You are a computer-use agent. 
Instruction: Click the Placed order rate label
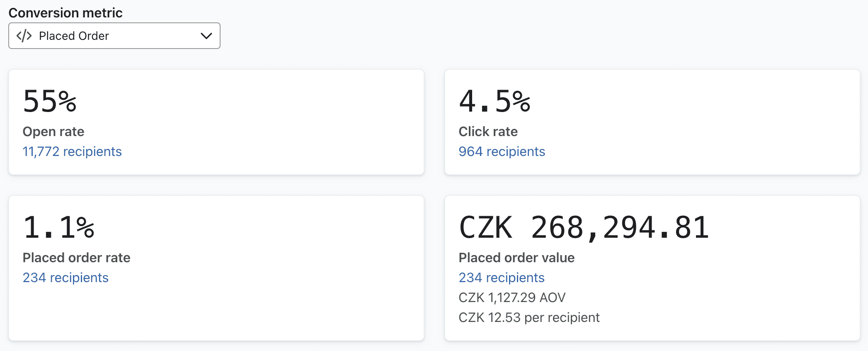(x=77, y=258)
